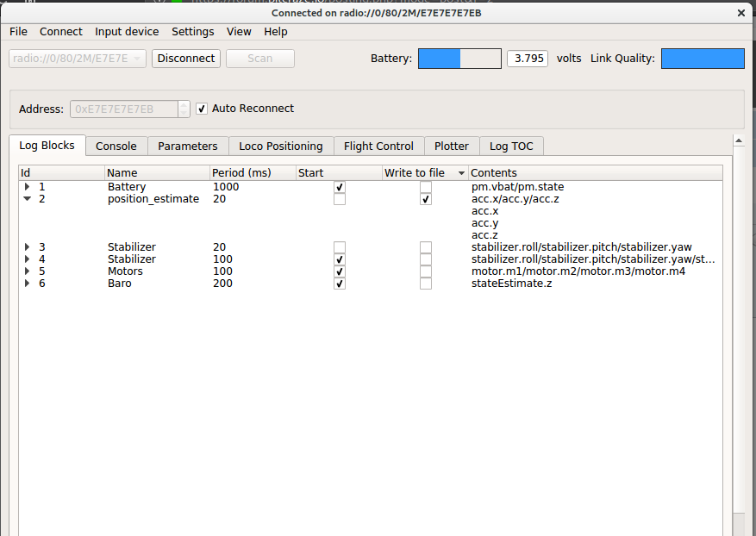This screenshot has height=536, width=756.
Task: Expand the Baro log block row
Action: [x=27, y=284]
